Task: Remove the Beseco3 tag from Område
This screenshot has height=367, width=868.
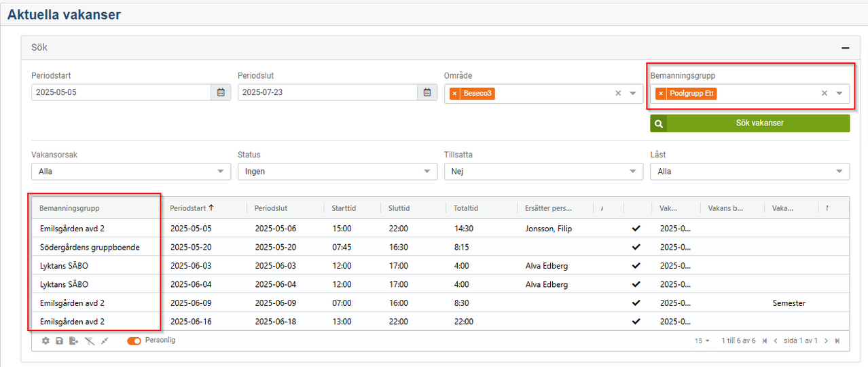Action: [x=454, y=94]
